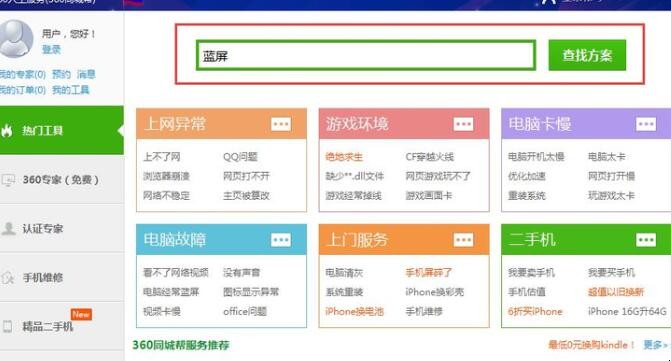Open 我的工具 link

point(71,90)
